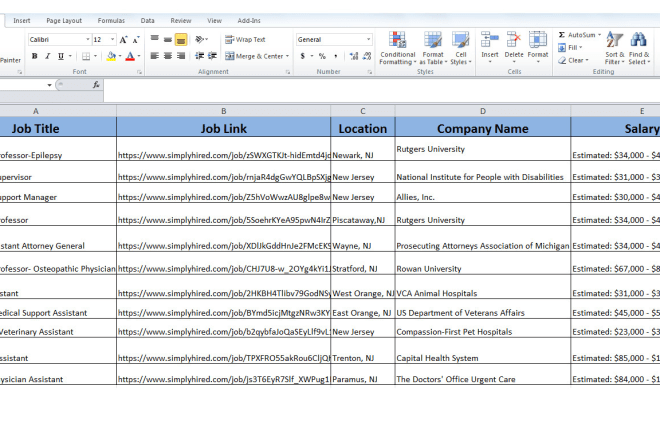
Task: Open the View tab
Action: point(214,21)
